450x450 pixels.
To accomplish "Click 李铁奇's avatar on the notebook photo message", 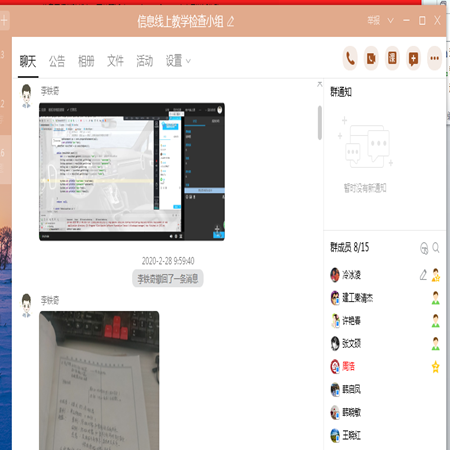I will tap(26, 306).
